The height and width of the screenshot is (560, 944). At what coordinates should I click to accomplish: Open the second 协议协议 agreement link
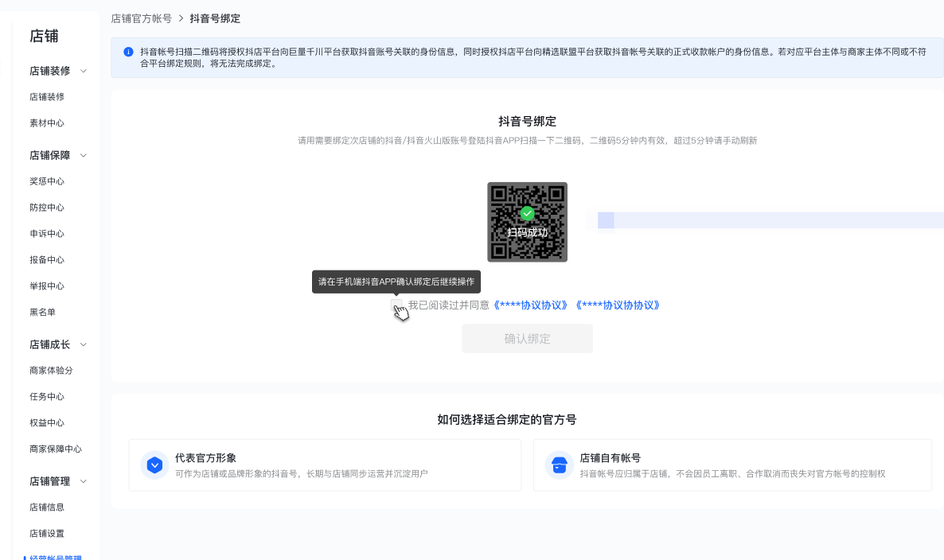click(x=618, y=305)
